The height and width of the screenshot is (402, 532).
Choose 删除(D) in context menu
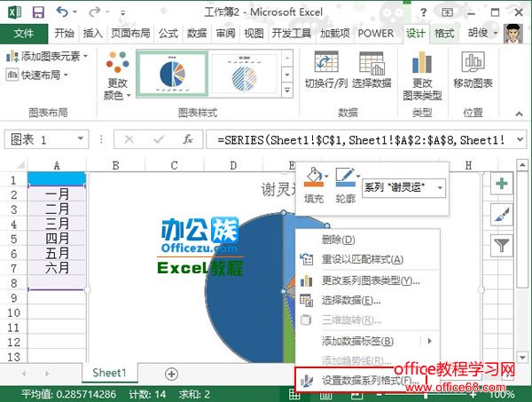point(368,240)
